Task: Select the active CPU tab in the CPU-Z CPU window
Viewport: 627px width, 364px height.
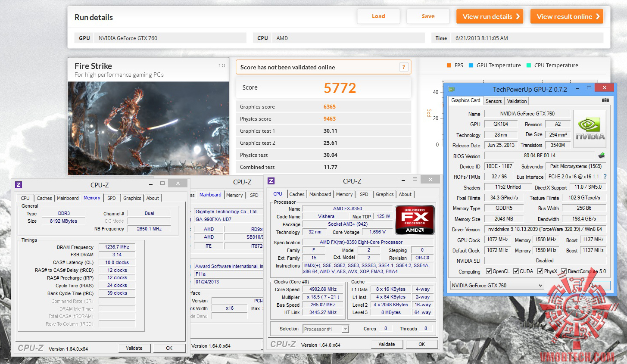Action: pos(278,194)
